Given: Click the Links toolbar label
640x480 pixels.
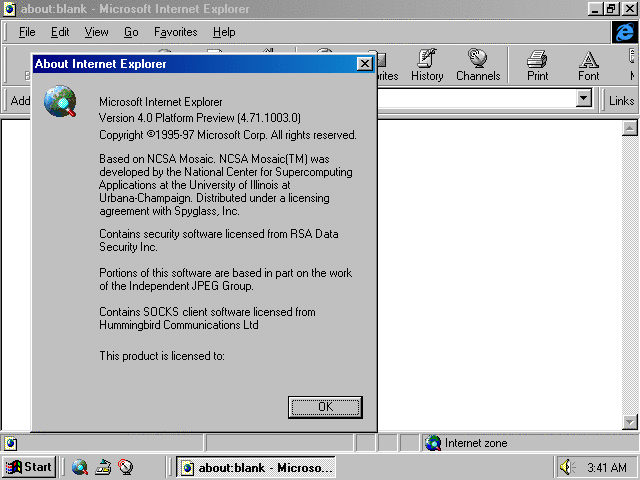Looking at the screenshot, I should tap(621, 100).
